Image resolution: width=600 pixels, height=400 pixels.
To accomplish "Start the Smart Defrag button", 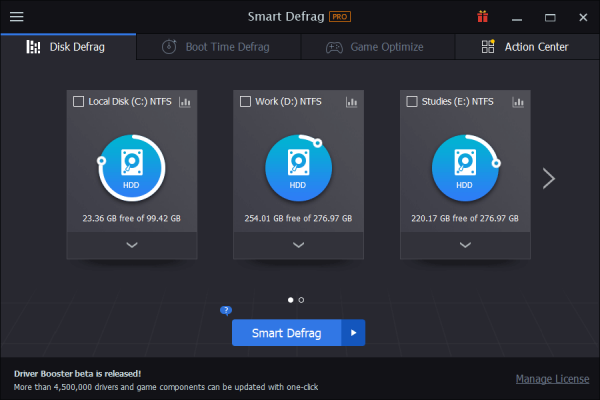I will click(x=287, y=333).
